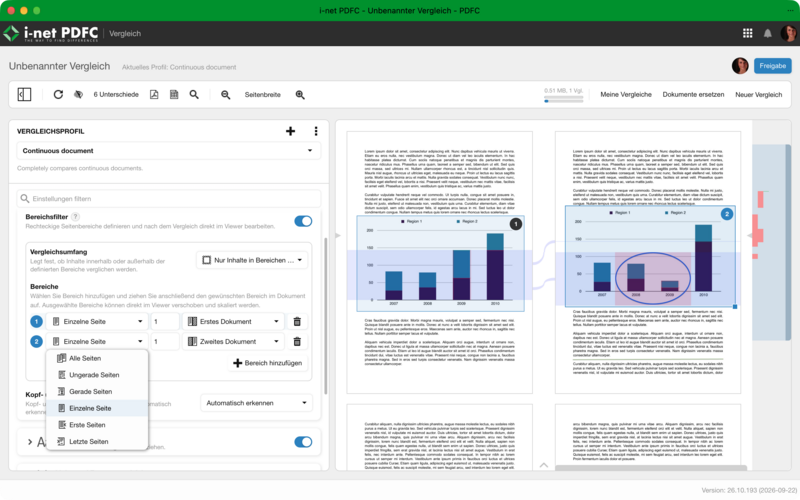
Task: Open the profile options three-dot menu
Action: click(316, 131)
